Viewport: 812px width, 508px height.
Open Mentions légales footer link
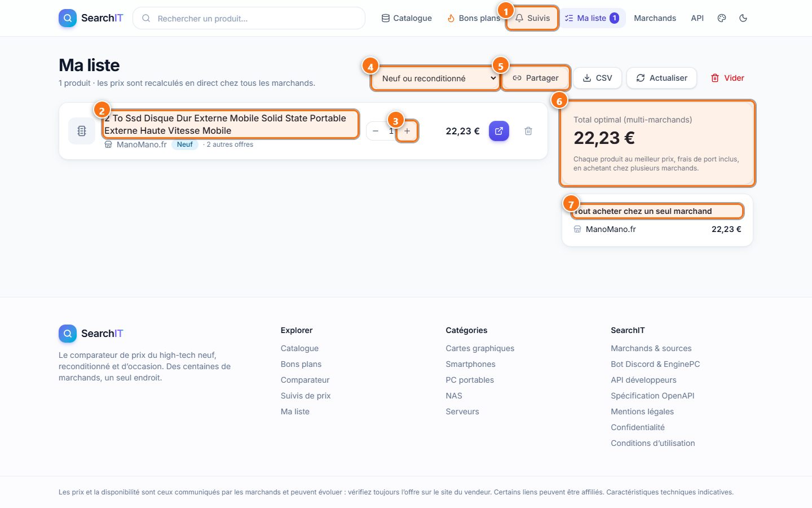[x=642, y=411]
